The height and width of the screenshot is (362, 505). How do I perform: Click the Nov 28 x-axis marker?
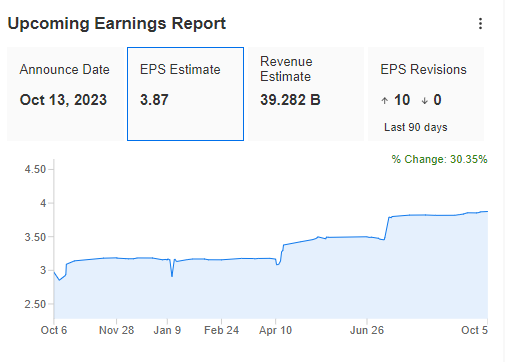116,330
